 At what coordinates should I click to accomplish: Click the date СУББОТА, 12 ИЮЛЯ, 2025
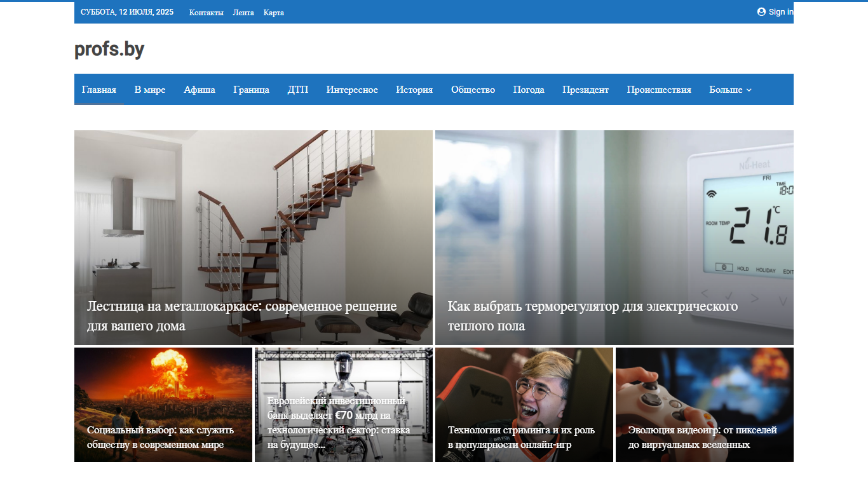tap(127, 12)
